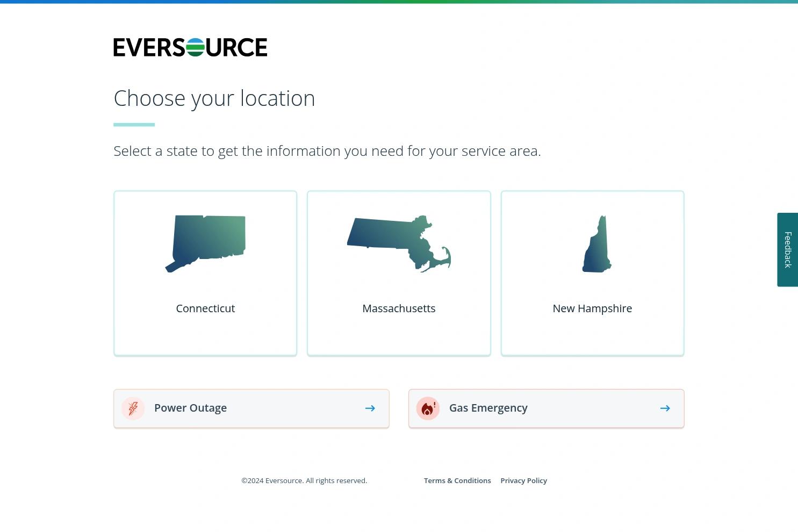Click the ©2024 Eversource copyright text

(304, 480)
